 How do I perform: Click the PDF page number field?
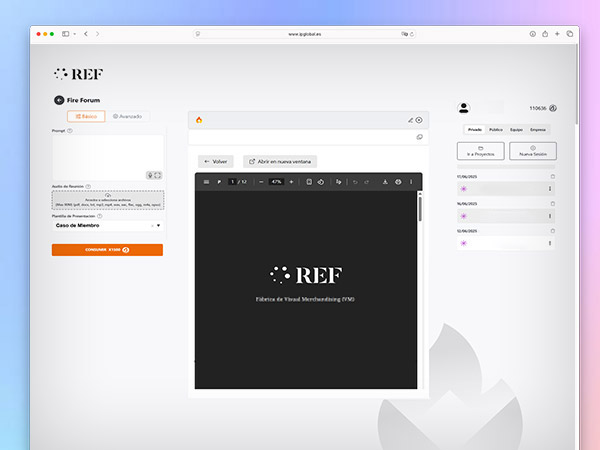(232, 182)
